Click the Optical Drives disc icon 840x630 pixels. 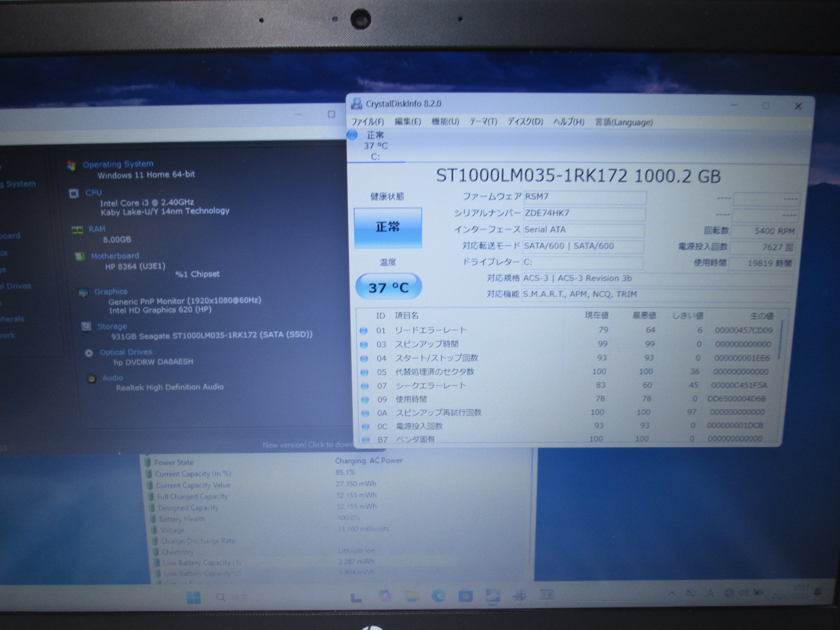pos(89,353)
